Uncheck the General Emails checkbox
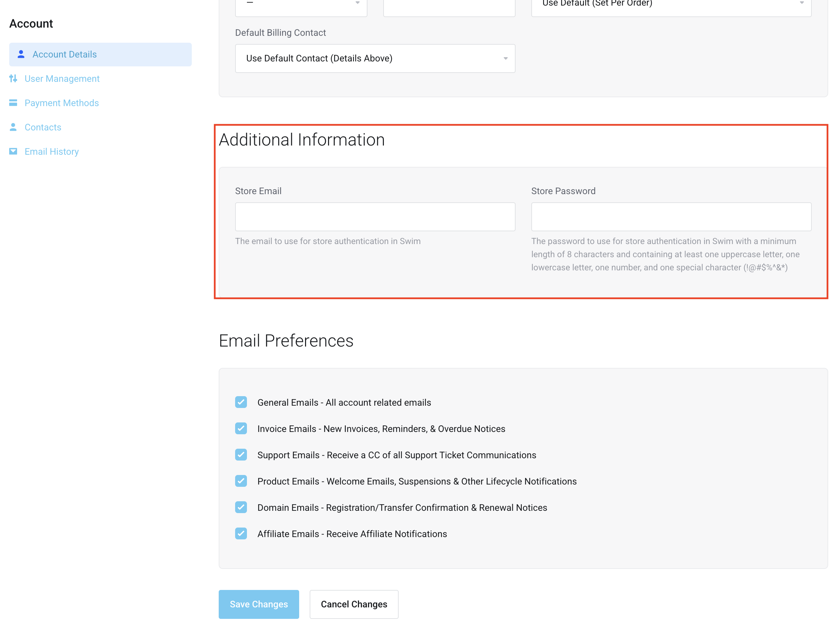The image size is (840, 632). point(241,402)
